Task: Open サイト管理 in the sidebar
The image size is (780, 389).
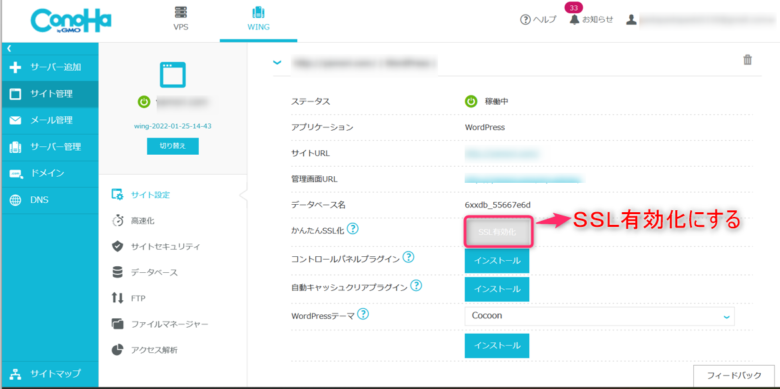Action: (x=50, y=94)
